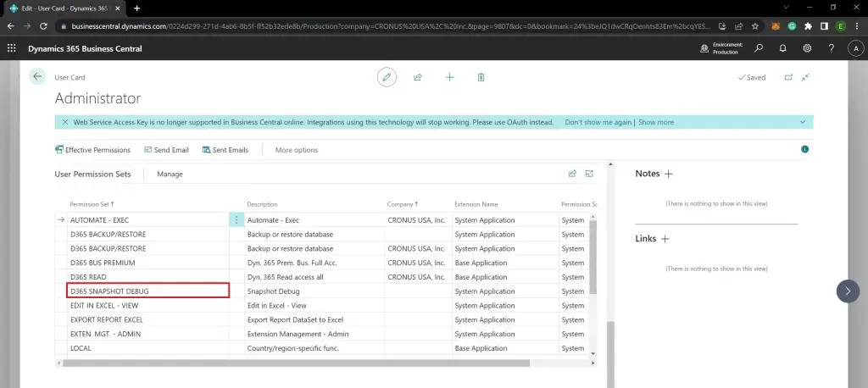This screenshot has height=388, width=868.
Task: Click the Extension Management - Admin description
Action: (314, 335)
